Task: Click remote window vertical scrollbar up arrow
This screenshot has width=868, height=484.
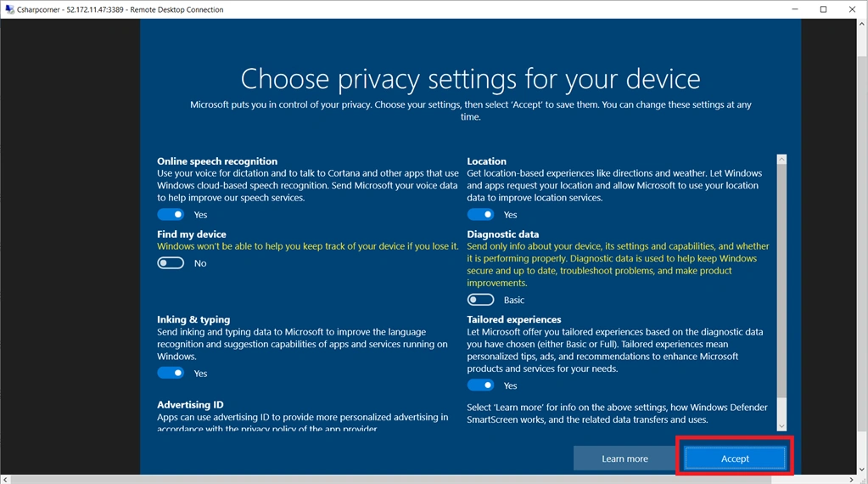Action: [862, 24]
